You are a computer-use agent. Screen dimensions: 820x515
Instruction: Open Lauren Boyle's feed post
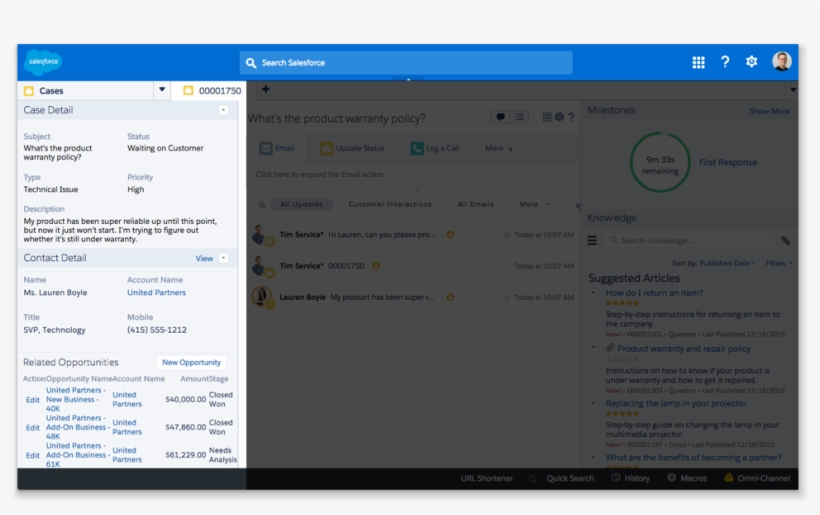413,297
